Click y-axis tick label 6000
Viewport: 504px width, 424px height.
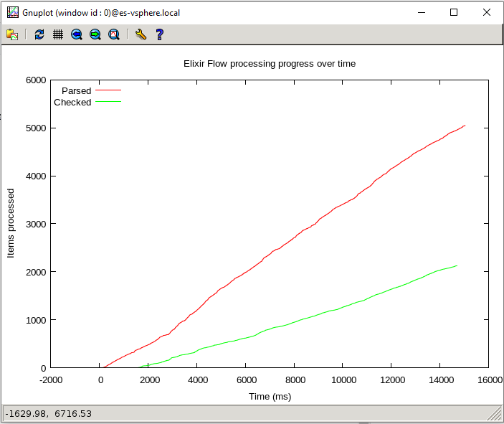coord(36,80)
